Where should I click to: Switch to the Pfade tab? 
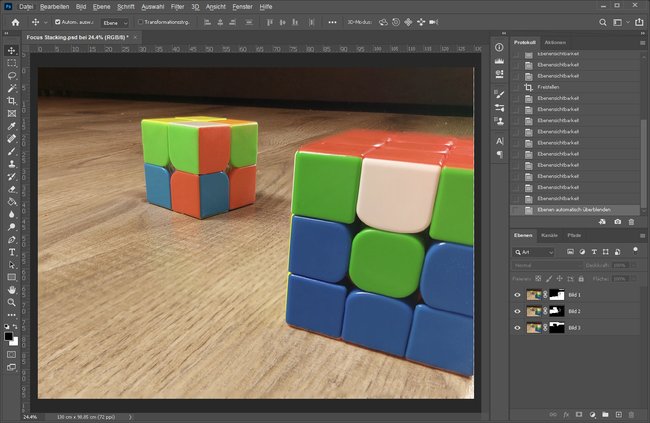(x=574, y=235)
